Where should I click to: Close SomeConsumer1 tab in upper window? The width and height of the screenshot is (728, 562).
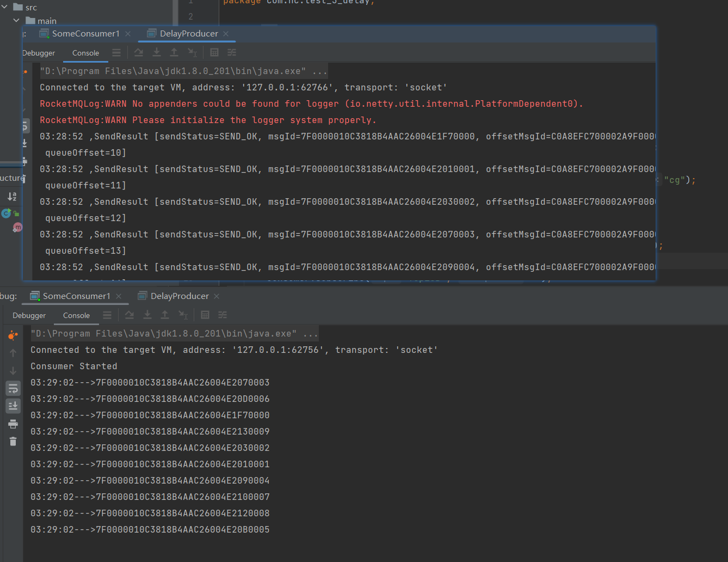coord(128,34)
